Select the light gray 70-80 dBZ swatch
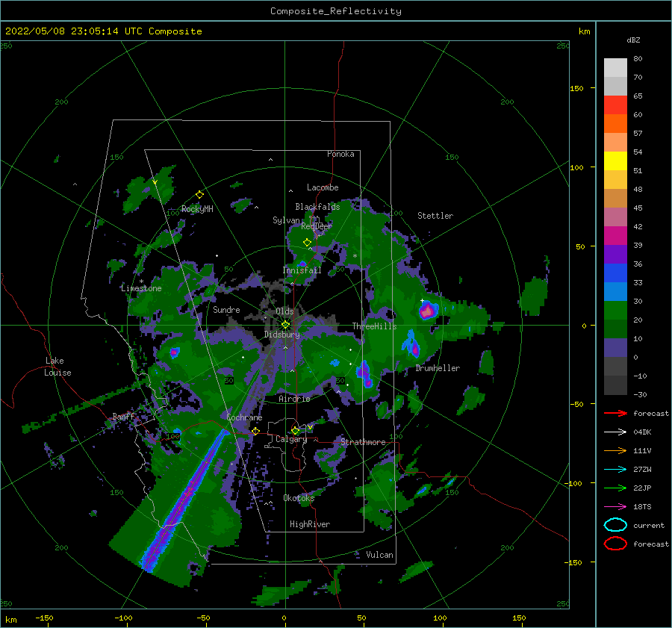This screenshot has width=672, height=628. coord(615,68)
